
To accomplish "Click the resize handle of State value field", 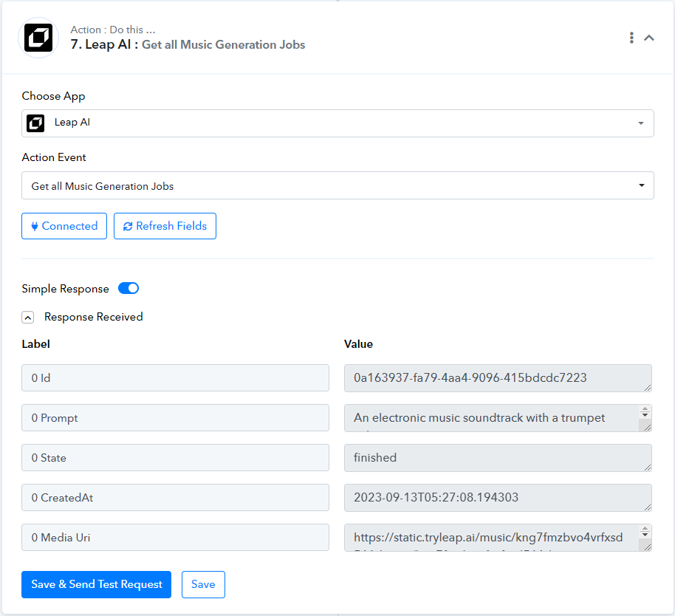I will [x=648, y=467].
